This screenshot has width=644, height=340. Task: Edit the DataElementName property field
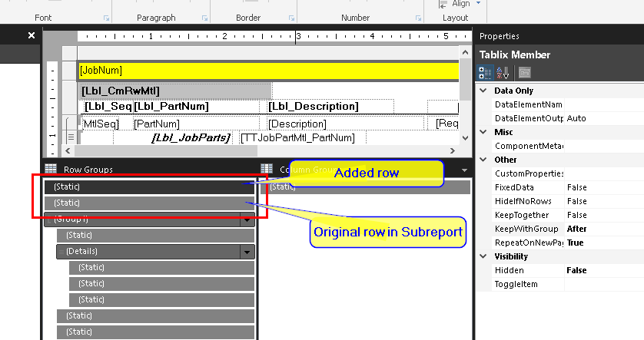(x=604, y=104)
